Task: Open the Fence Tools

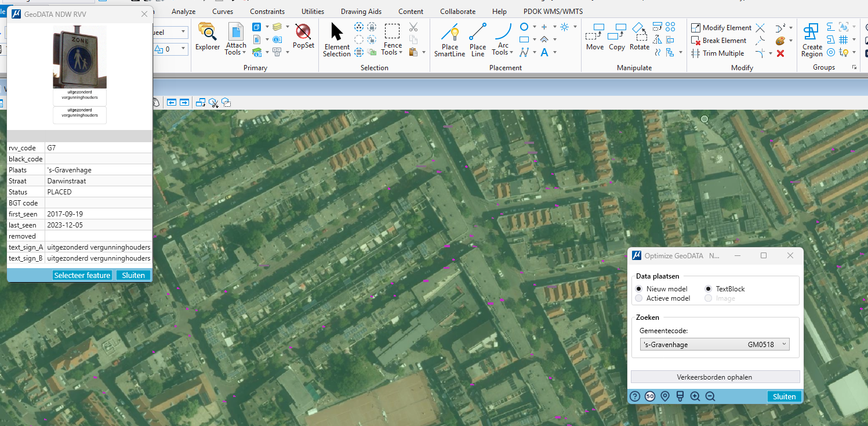Action: [x=393, y=39]
